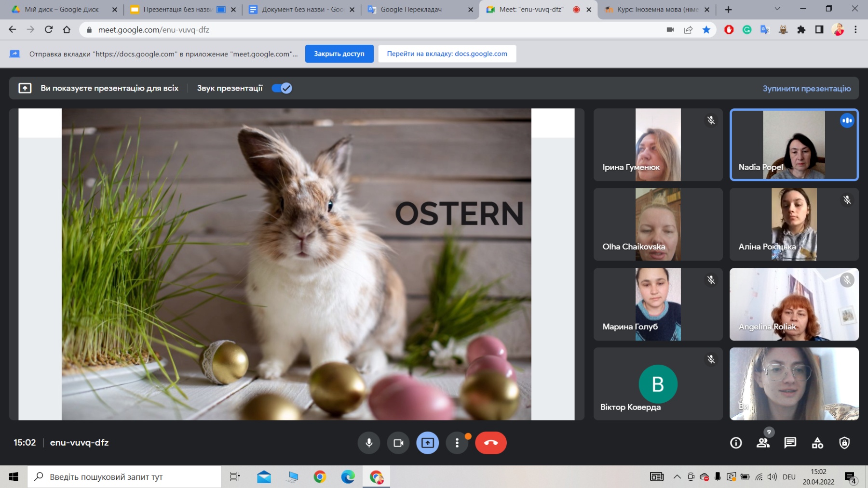Bookmark this page with the star icon
Viewport: 868px width, 488px height.
pos(706,30)
